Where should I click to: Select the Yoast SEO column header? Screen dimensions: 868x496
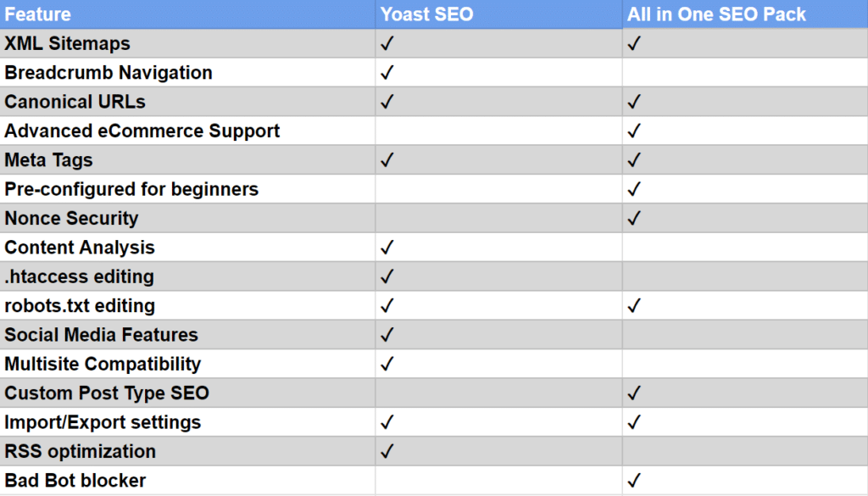(426, 14)
